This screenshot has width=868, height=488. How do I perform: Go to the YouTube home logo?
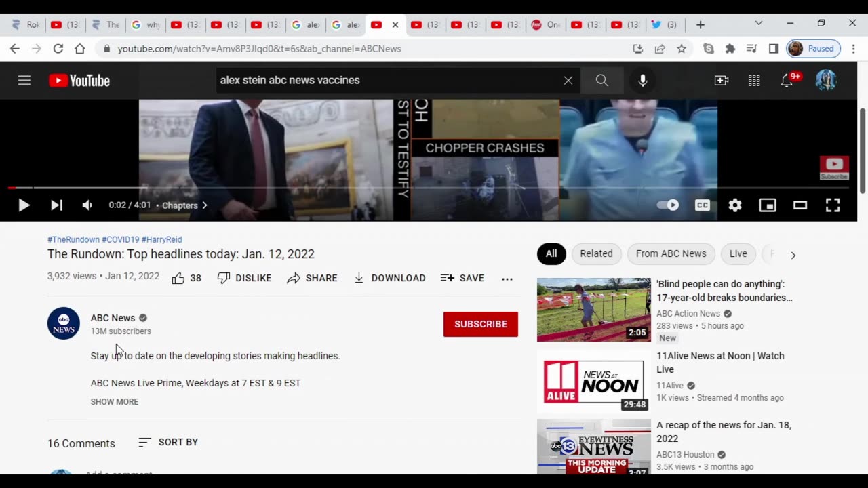coord(79,81)
